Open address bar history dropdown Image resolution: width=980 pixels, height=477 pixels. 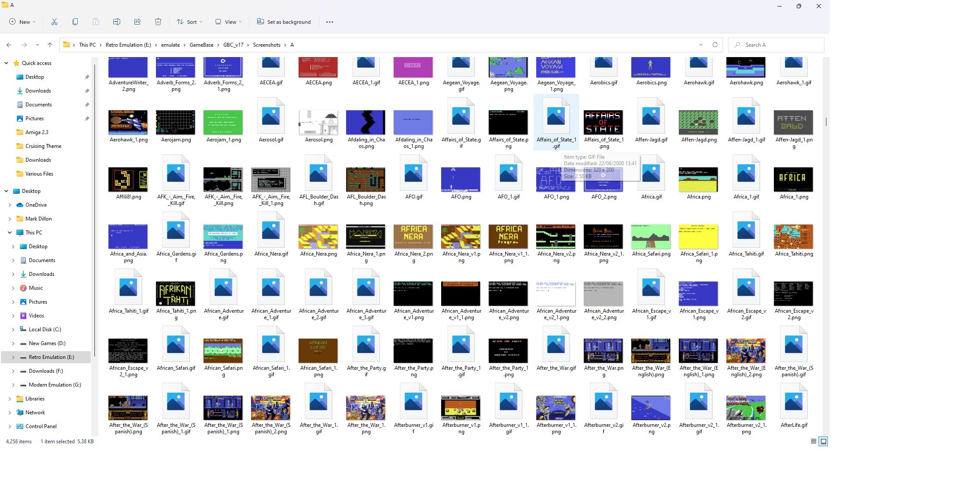(x=701, y=45)
